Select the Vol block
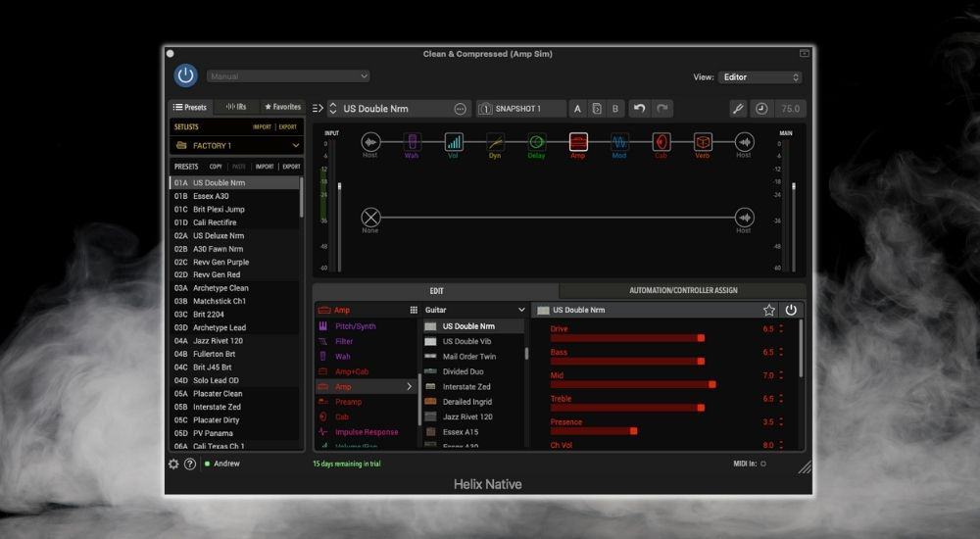 [x=453, y=142]
